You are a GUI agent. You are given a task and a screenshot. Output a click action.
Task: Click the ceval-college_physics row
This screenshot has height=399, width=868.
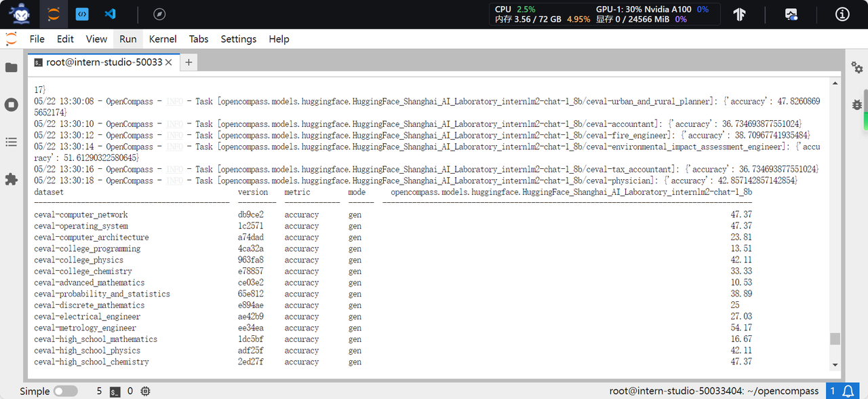click(x=393, y=260)
